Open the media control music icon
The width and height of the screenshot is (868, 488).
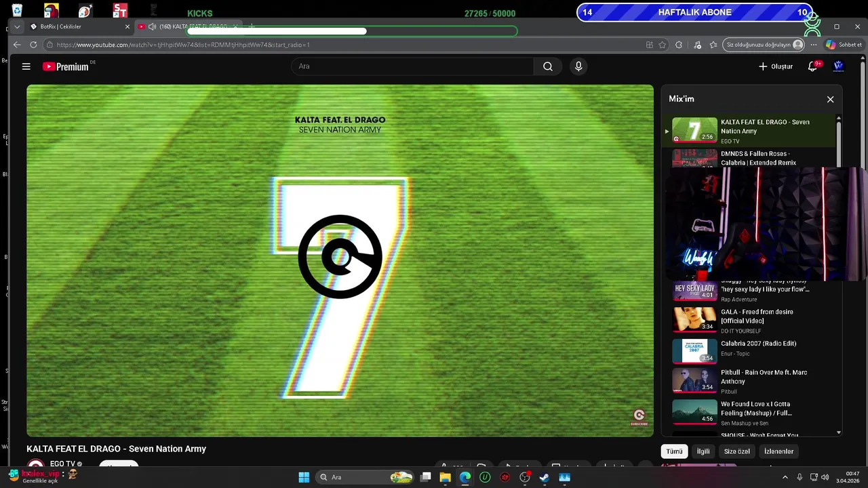tap(697, 45)
